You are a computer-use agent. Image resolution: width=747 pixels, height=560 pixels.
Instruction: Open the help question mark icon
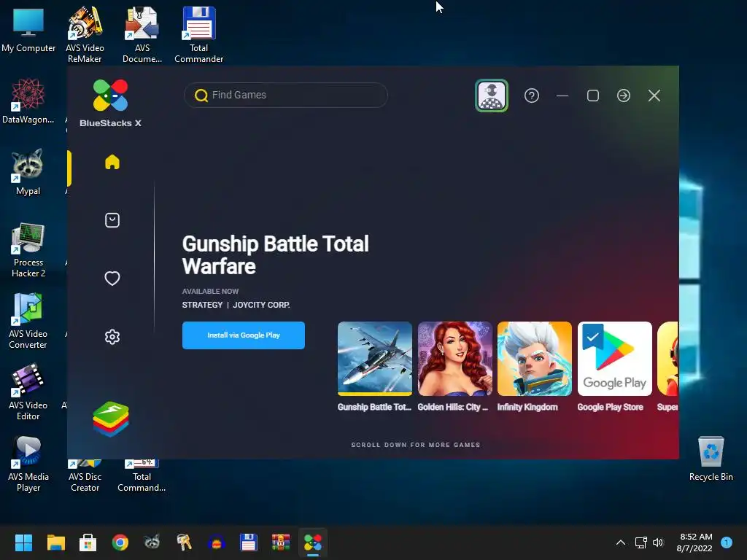point(532,96)
